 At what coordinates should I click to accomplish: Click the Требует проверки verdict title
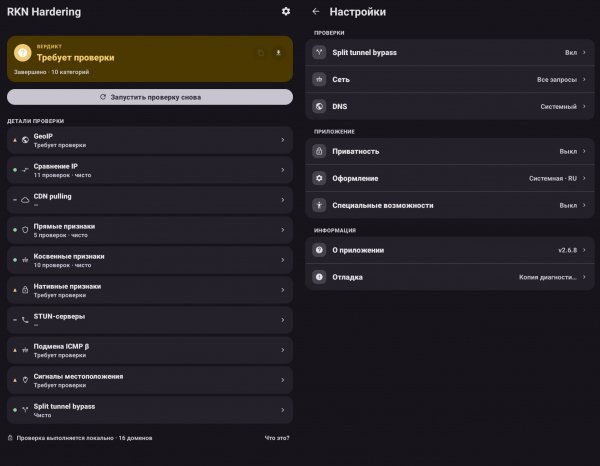click(x=75, y=58)
